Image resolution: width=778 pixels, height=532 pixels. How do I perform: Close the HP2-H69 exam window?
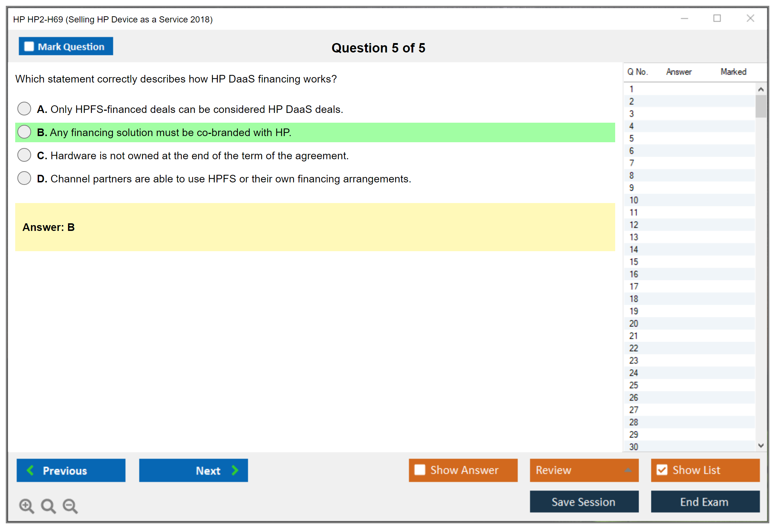point(750,18)
